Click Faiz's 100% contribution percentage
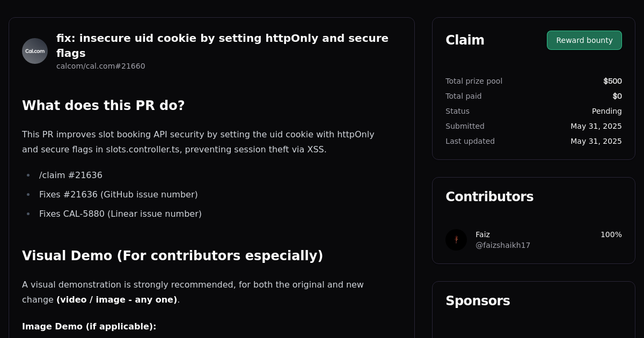 [611, 234]
